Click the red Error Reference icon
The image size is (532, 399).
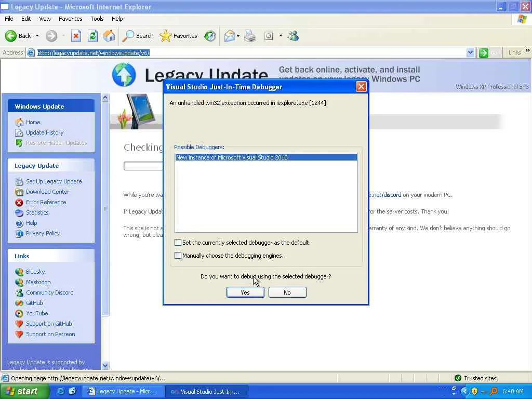click(x=19, y=203)
